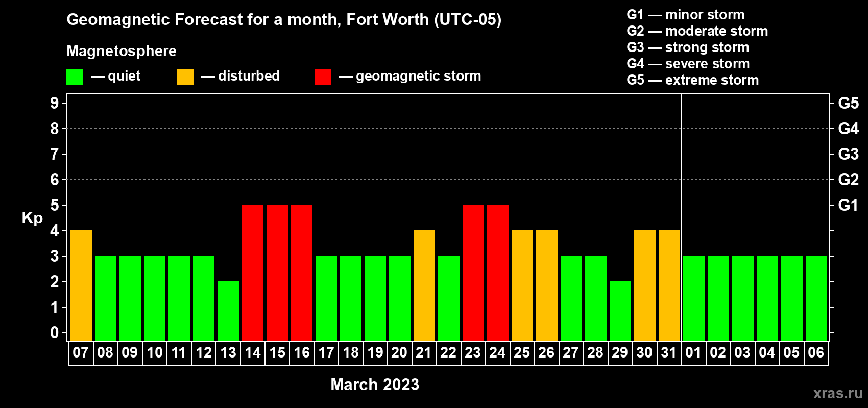Viewport: 868px width, 408px height.
Task: Click the '— quiet' legend text
Action: [x=116, y=76]
